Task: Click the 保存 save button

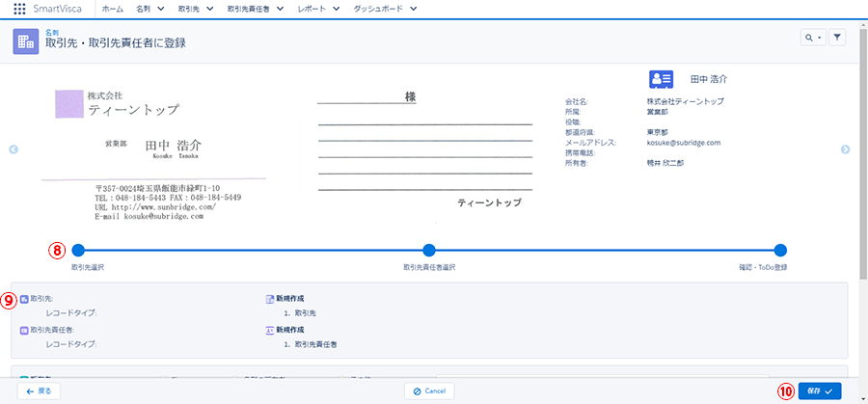Action: tap(820, 391)
